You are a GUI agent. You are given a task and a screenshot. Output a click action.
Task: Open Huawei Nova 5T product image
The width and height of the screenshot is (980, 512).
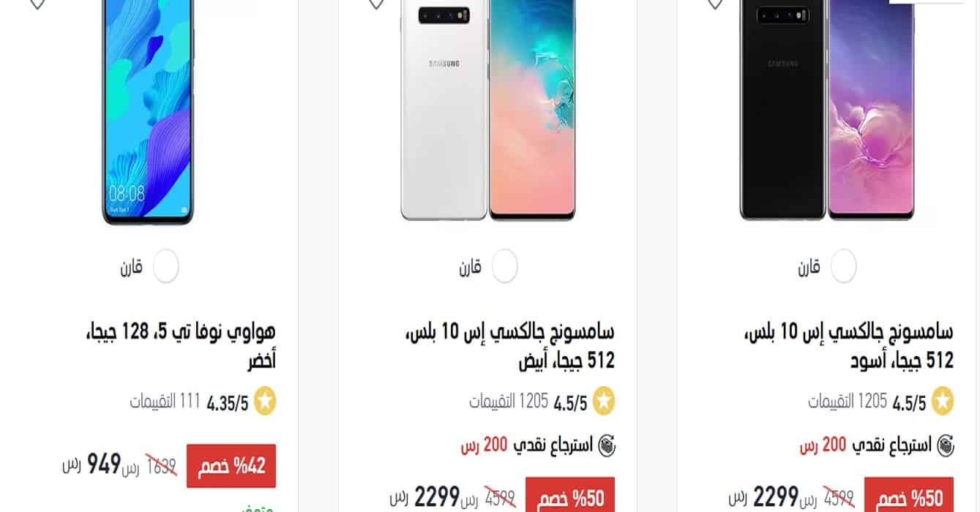tap(149, 111)
